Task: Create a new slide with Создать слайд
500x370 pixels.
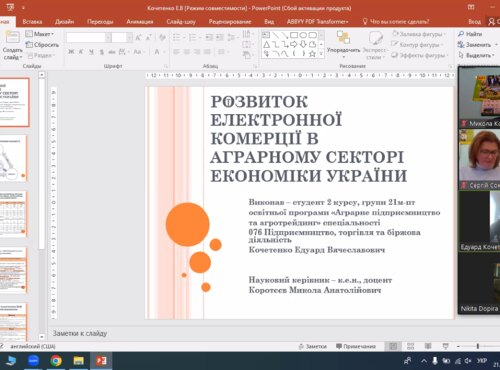Action: (12, 45)
